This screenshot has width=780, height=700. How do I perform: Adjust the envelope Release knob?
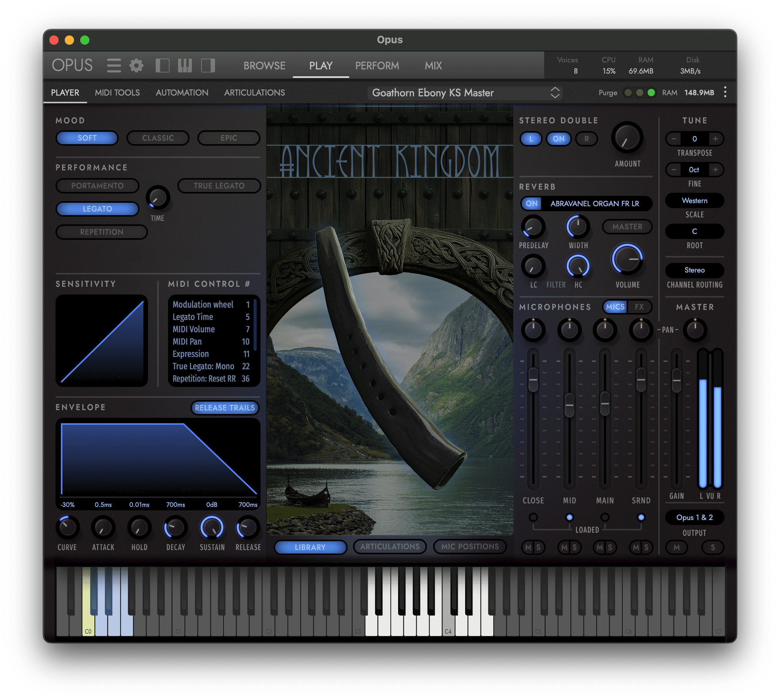click(x=247, y=527)
